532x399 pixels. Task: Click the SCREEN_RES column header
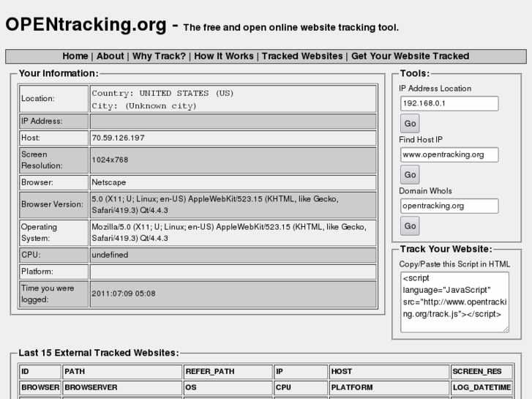[x=477, y=371]
